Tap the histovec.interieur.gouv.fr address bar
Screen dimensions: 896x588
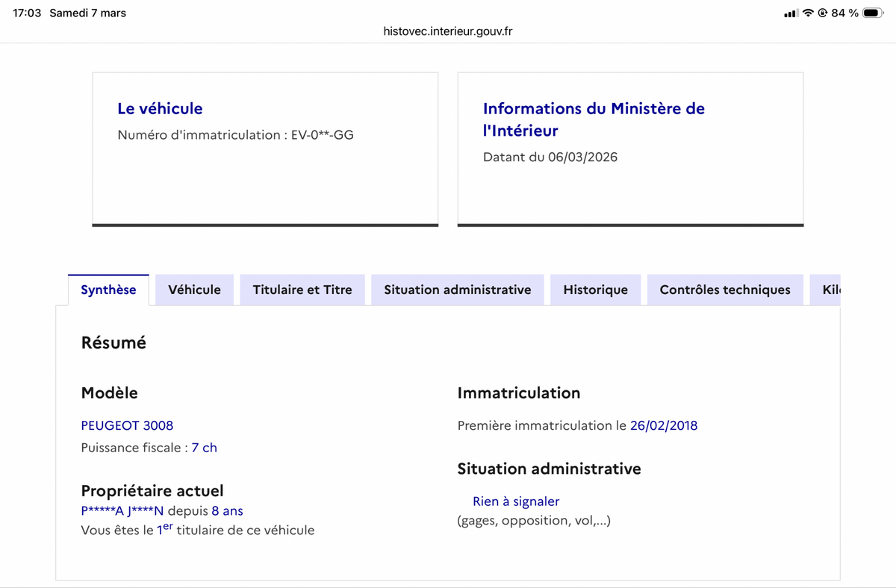447,31
